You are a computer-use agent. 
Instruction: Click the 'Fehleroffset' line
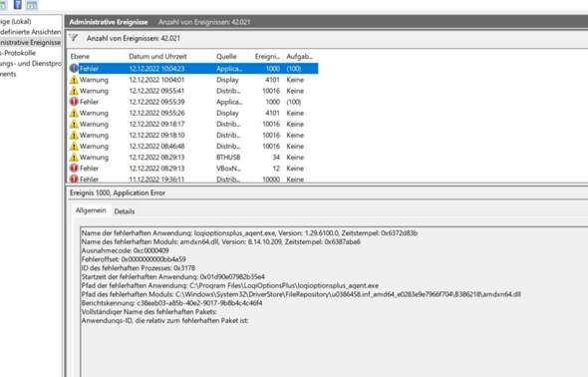[x=134, y=259]
